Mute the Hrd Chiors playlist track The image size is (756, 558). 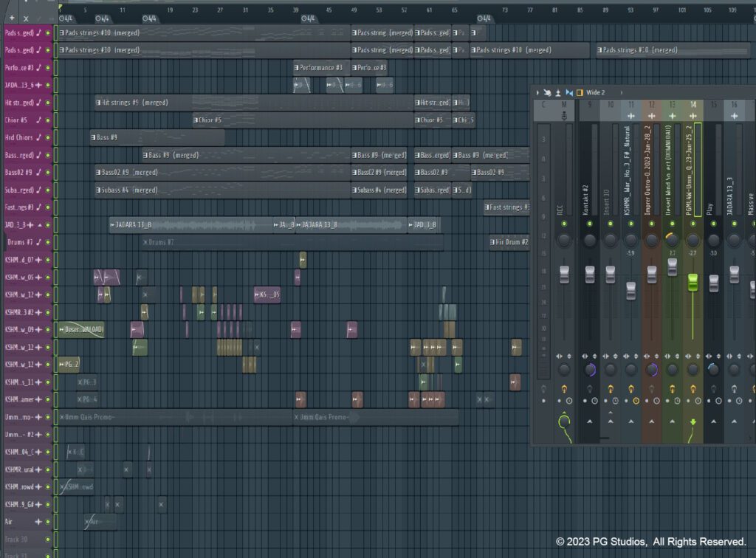click(48, 137)
